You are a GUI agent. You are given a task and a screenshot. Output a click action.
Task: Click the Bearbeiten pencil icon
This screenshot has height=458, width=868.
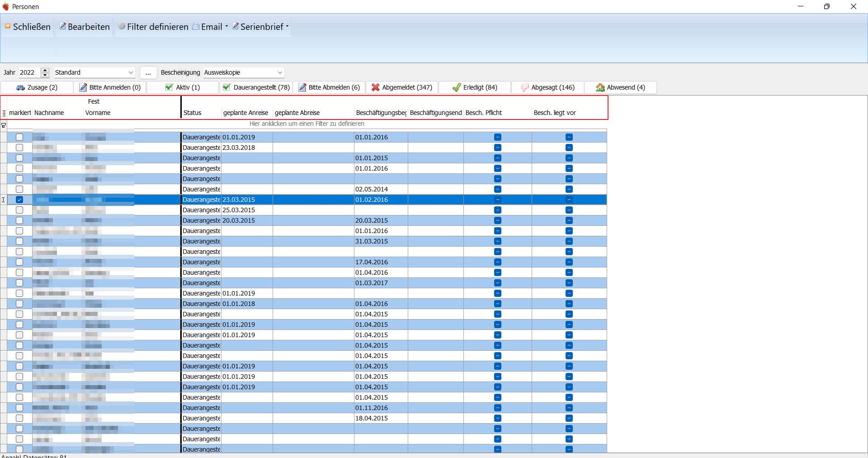pos(63,26)
